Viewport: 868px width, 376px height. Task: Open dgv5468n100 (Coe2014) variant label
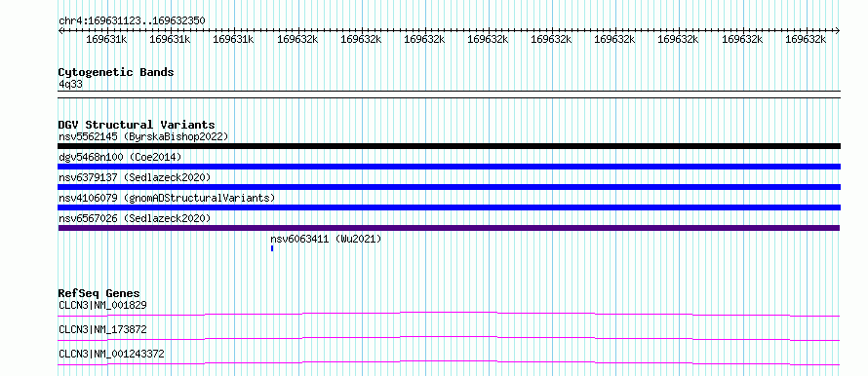[x=120, y=157]
